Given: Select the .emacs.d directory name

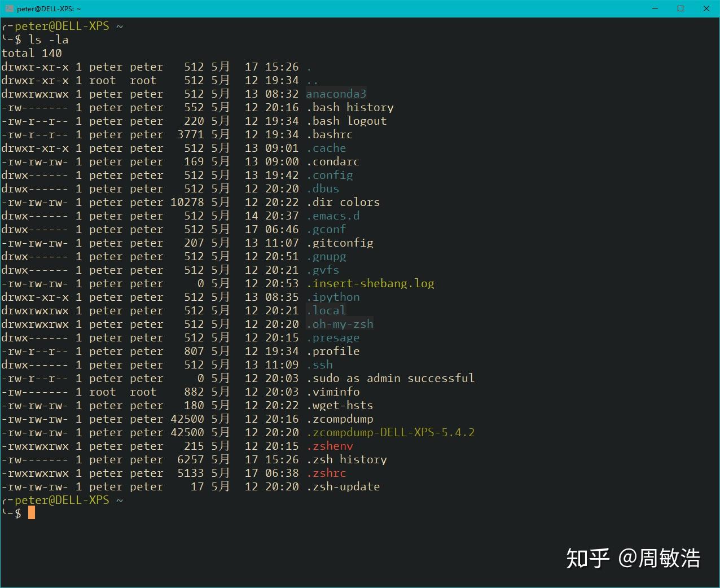Looking at the screenshot, I should 333,216.
